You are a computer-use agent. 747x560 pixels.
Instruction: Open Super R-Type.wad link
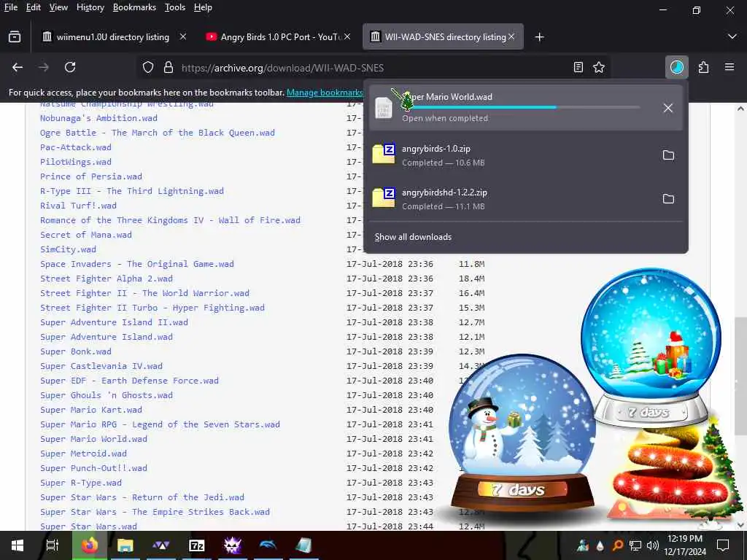click(x=81, y=483)
